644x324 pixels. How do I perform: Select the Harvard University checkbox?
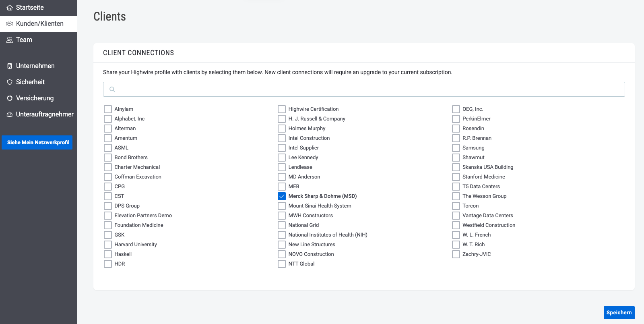coord(108,245)
